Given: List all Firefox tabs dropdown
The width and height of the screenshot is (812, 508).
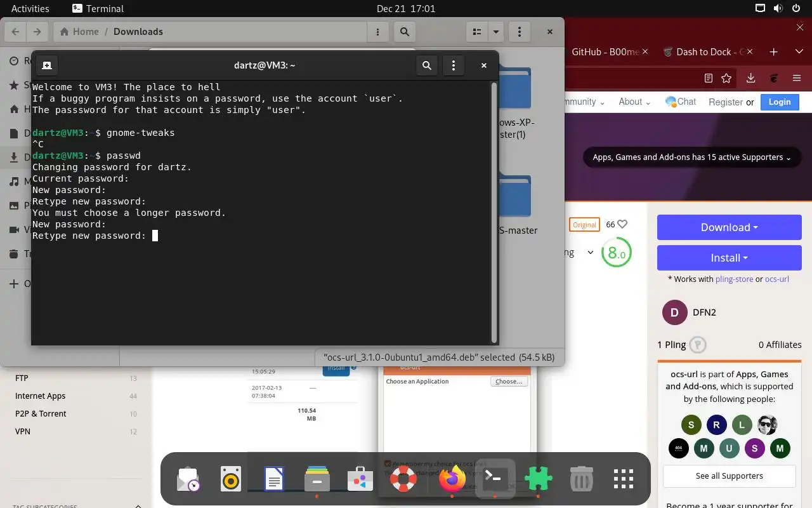Looking at the screenshot, I should [799, 52].
